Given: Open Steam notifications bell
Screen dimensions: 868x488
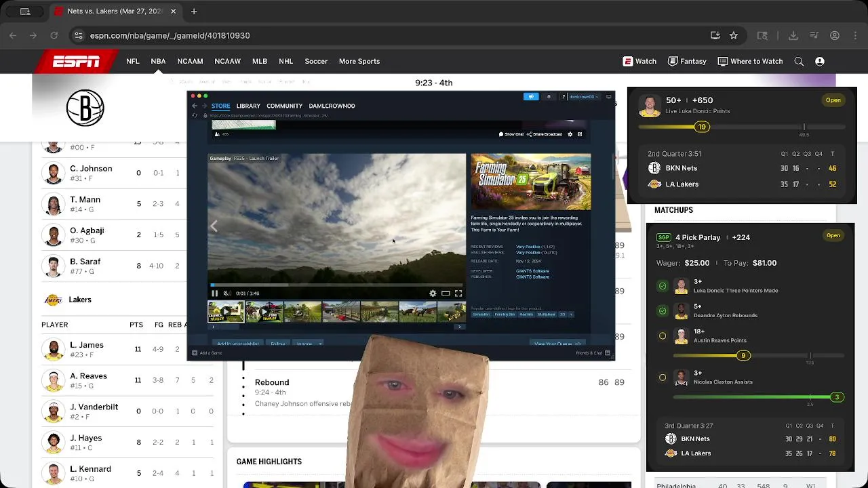Looking at the screenshot, I should [x=549, y=97].
